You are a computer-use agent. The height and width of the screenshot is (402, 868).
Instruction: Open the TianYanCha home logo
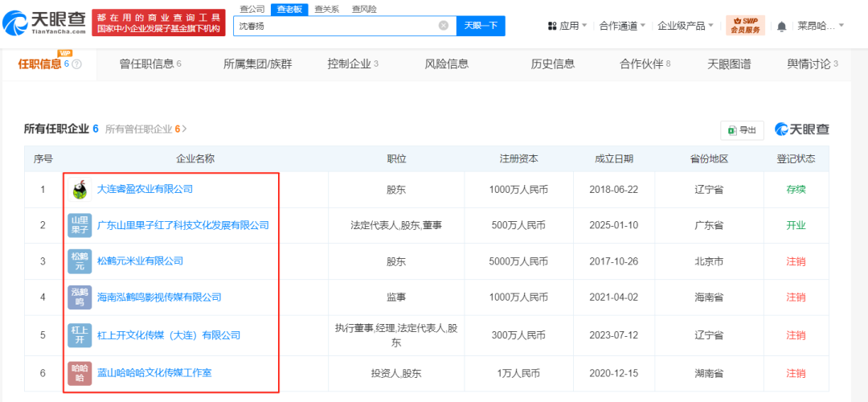(x=44, y=23)
